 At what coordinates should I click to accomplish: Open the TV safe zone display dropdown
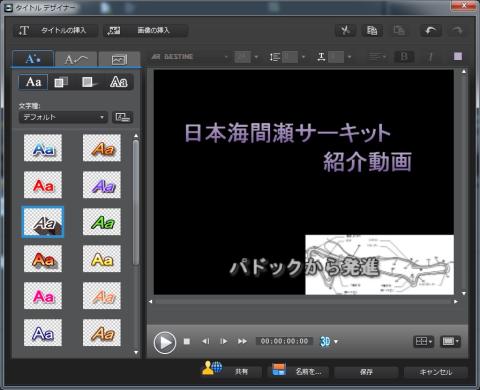coord(450,342)
